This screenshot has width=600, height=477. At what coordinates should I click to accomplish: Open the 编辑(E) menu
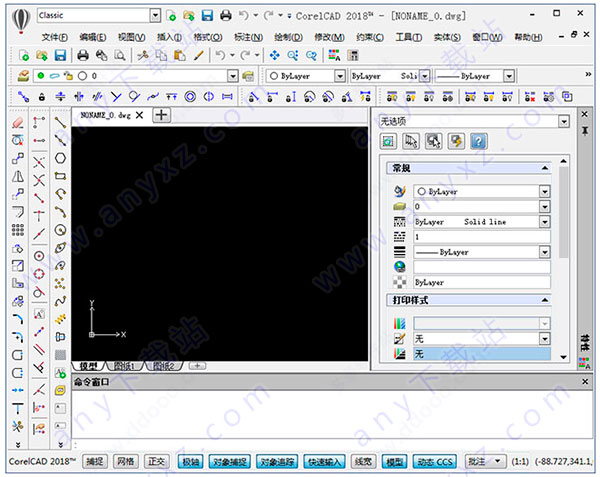click(x=93, y=37)
